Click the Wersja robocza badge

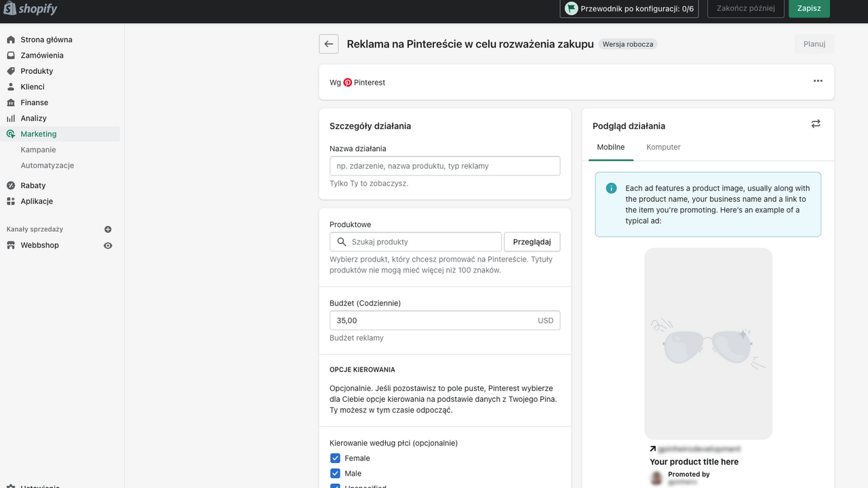628,44
